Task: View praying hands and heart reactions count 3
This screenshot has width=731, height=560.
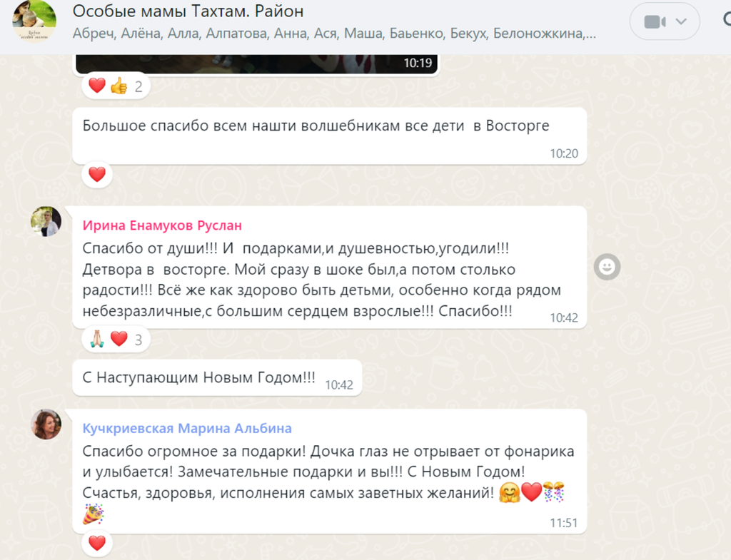Action: 116,339
